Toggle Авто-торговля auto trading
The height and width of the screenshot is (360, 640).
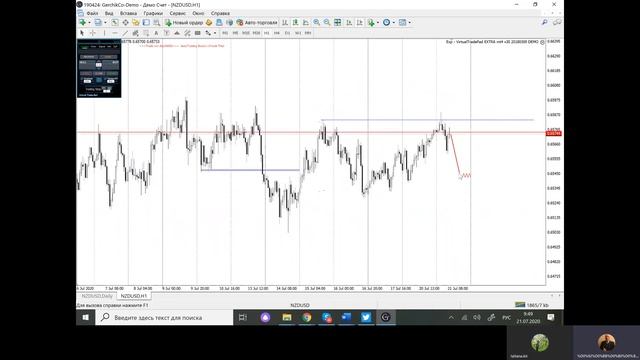tap(257, 22)
